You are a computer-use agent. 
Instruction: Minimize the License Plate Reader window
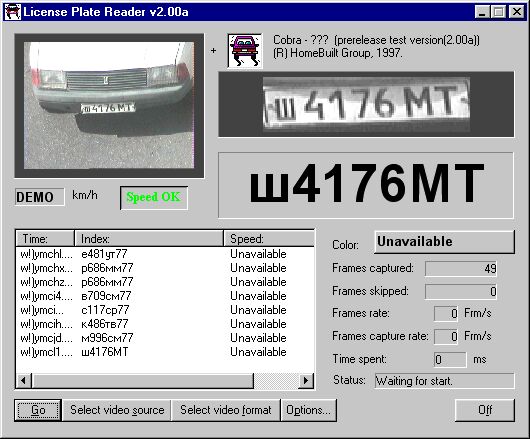[x=482, y=12]
